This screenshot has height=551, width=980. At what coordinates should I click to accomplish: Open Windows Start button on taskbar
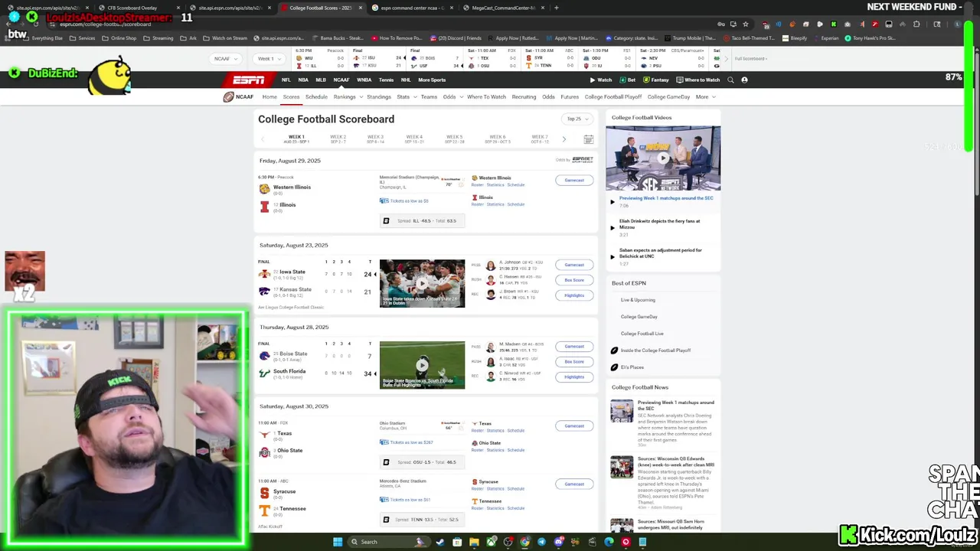tap(337, 542)
